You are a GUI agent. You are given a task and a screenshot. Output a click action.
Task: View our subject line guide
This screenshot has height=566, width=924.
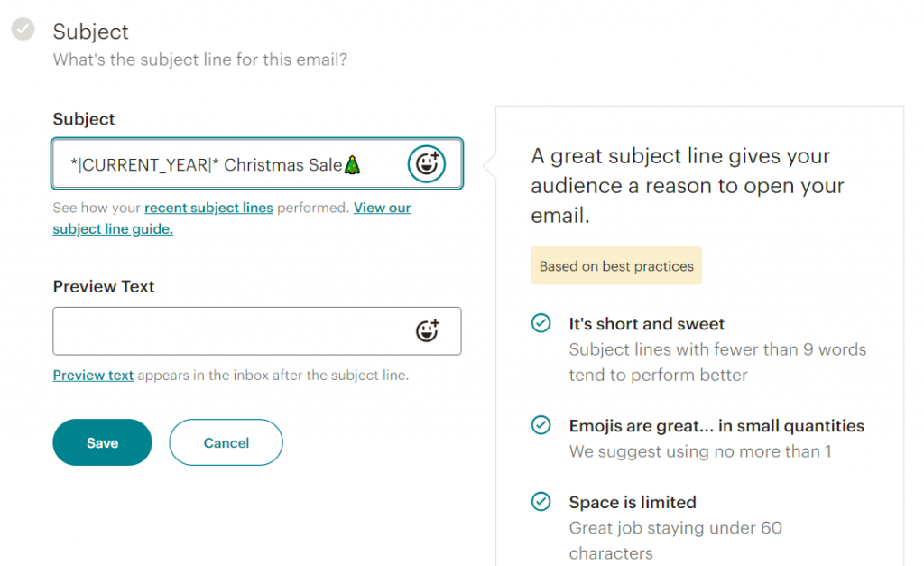(x=112, y=228)
